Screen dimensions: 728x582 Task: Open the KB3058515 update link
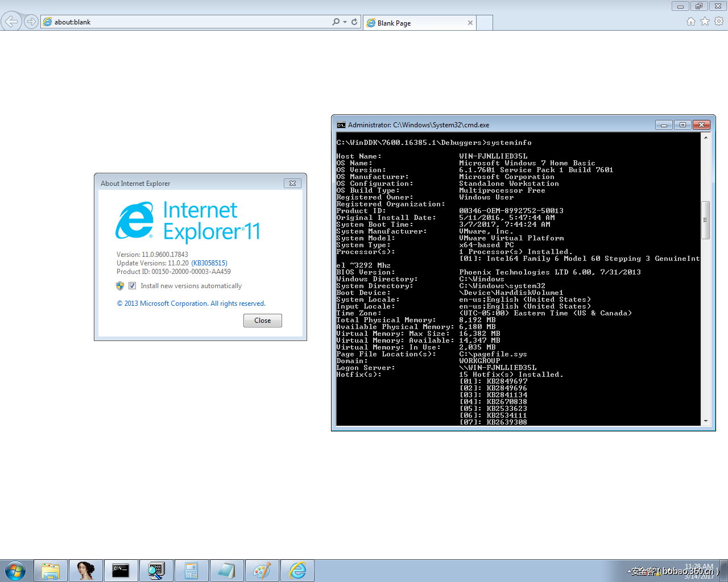[x=209, y=263]
